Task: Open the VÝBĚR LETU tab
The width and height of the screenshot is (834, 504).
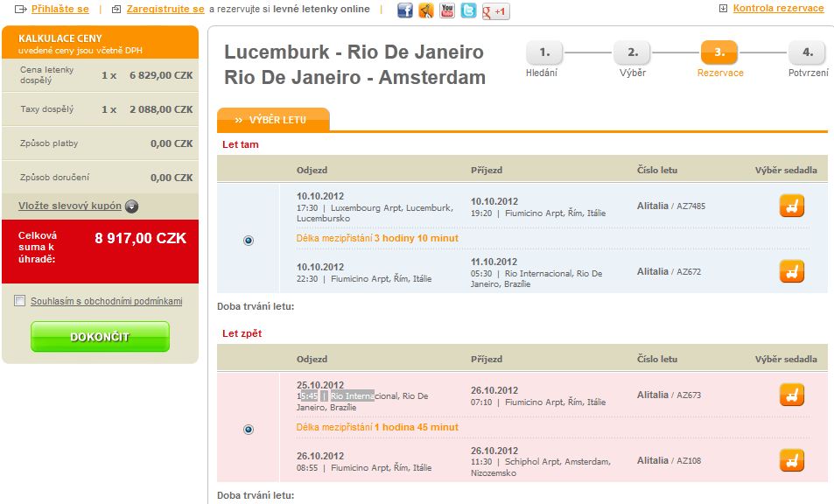Action: click(x=273, y=120)
